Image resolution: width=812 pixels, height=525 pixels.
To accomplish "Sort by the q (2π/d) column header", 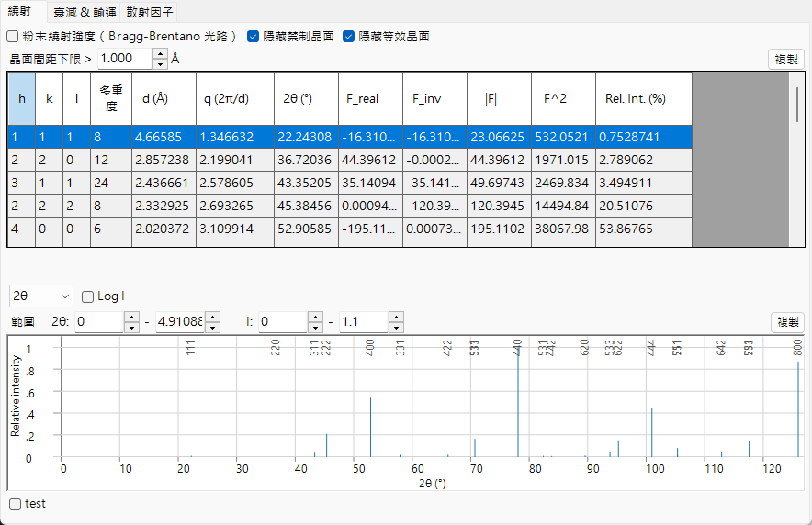I will 235,98.
